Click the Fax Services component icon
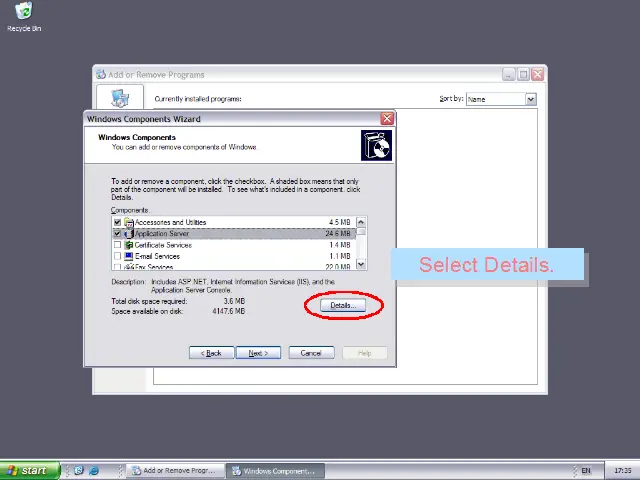640x480 pixels. coord(129,267)
